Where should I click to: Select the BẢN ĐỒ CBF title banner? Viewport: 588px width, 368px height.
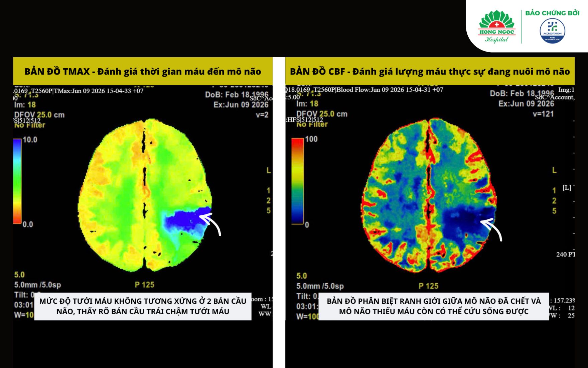pyautogui.click(x=430, y=71)
